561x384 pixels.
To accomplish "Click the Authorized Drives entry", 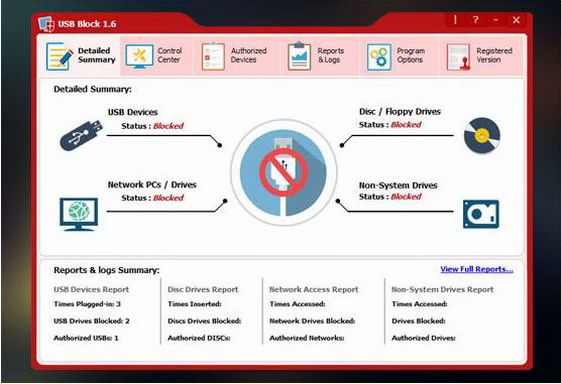I will pyautogui.click(x=423, y=338).
